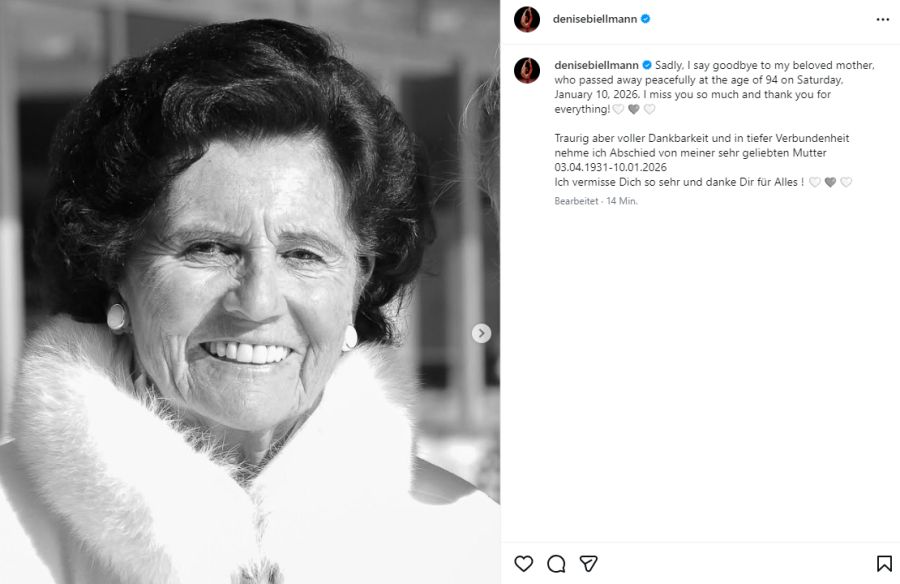Click the profile avatar in the post header
The width and height of the screenshot is (900, 584).
(527, 19)
